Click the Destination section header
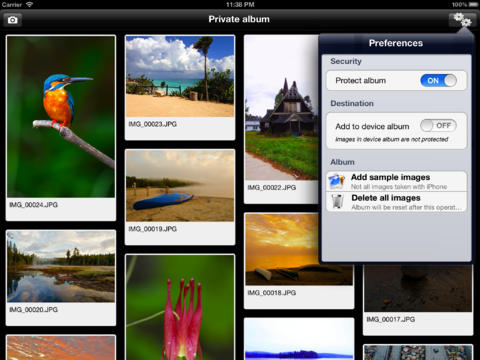Image resolution: width=480 pixels, height=360 pixels. point(352,103)
